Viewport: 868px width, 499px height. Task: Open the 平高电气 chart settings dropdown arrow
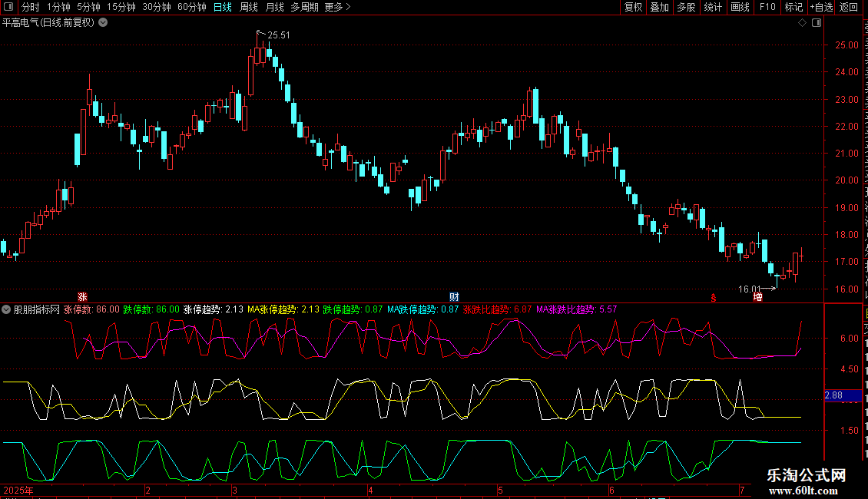click(x=103, y=23)
